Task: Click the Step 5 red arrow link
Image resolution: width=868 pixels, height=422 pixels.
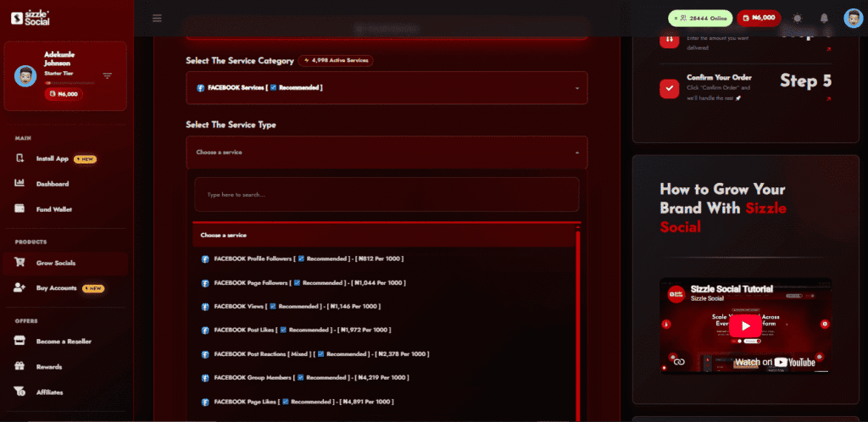Action: pos(828,99)
